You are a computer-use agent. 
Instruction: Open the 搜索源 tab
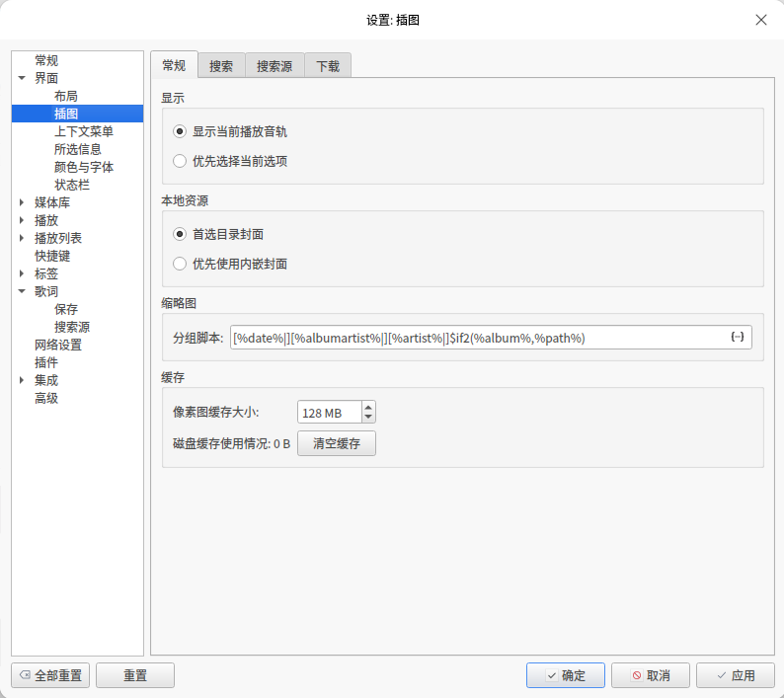click(x=274, y=66)
